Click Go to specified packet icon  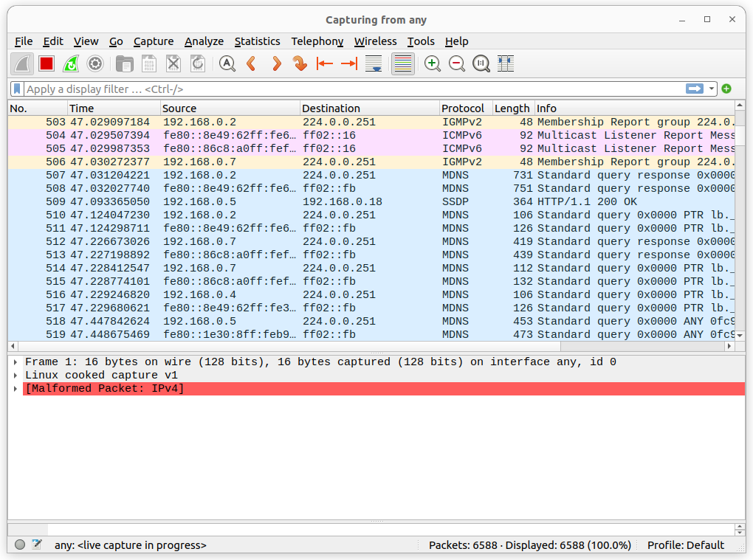coord(300,64)
